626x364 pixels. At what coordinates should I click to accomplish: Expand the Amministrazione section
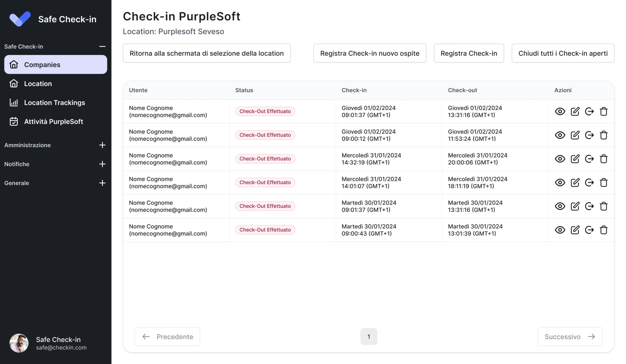(x=102, y=145)
